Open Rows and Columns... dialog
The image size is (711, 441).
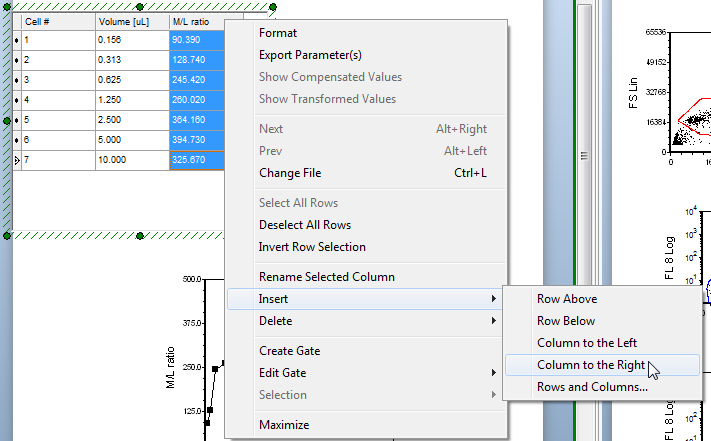coord(592,387)
